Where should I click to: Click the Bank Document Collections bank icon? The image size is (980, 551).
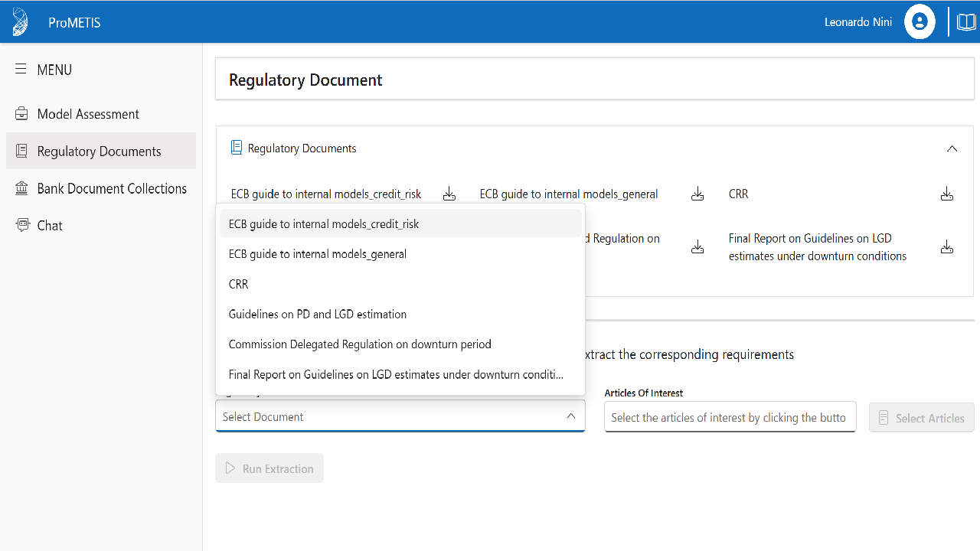(21, 188)
